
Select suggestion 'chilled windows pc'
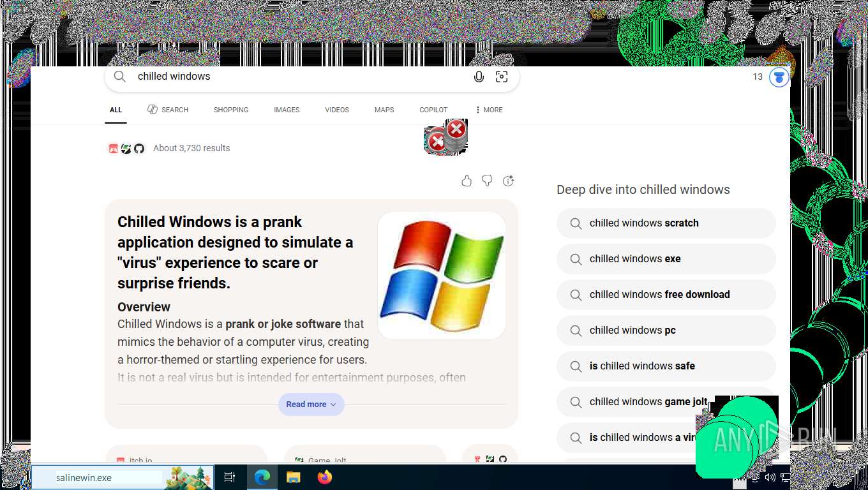point(666,330)
